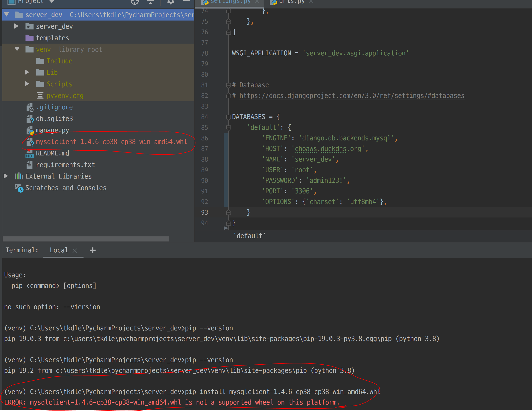Screen dimensions: 532x411
Task: Toggle fold marker on Database comment line 81
Action: click(x=228, y=85)
